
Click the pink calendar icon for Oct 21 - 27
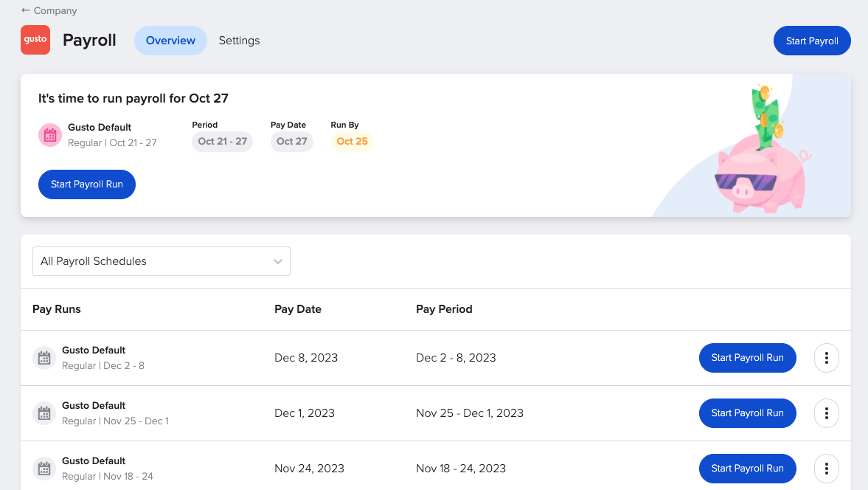click(50, 135)
